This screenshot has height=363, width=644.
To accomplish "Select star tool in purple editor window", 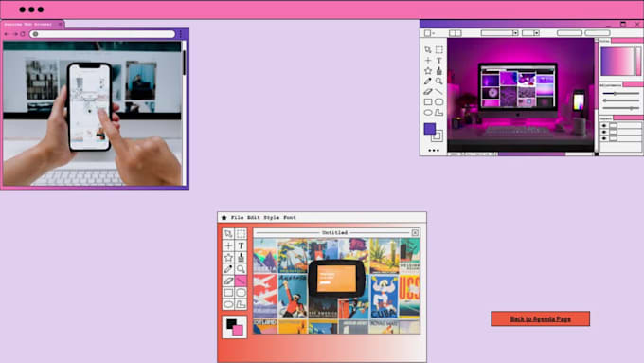I will (x=428, y=71).
